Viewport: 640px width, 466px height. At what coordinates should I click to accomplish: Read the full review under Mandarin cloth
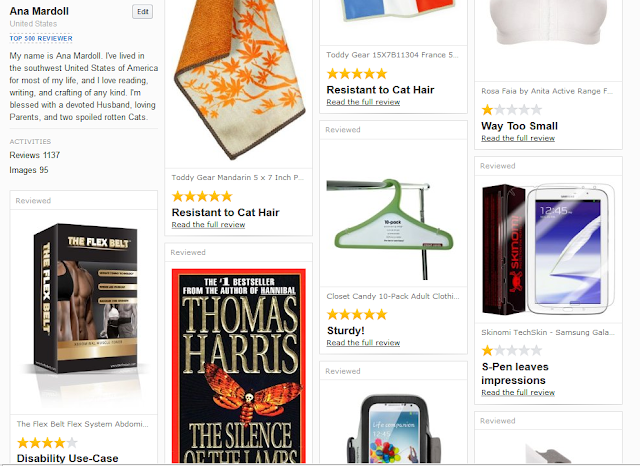(x=208, y=224)
